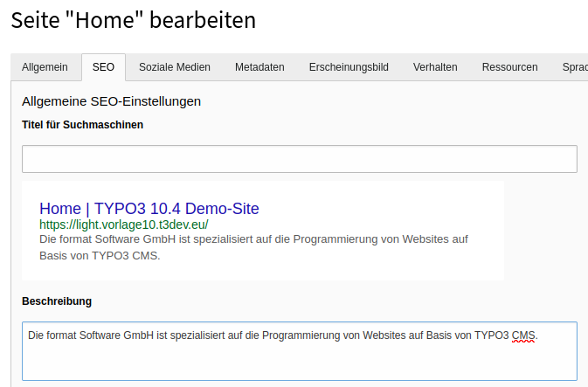
Task: Click the grey snippet description in the preview
Action: coord(253,247)
